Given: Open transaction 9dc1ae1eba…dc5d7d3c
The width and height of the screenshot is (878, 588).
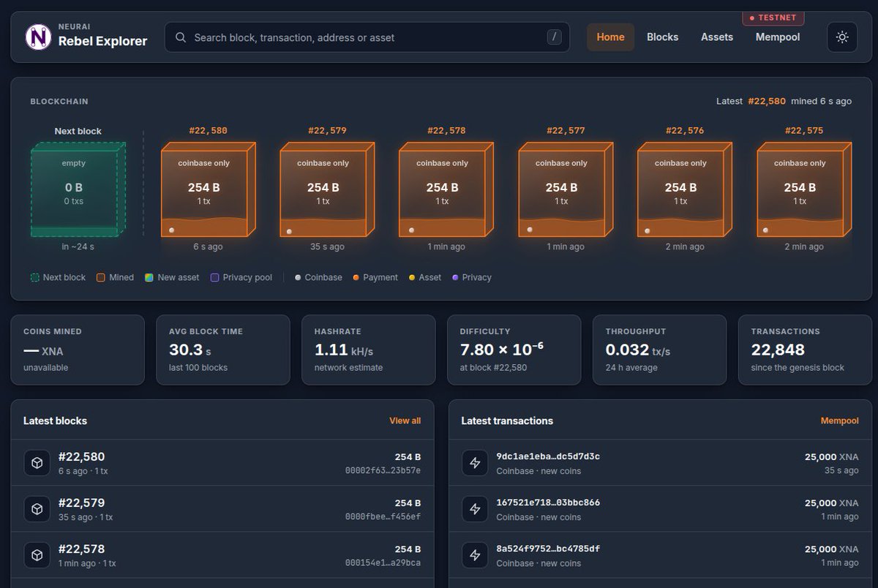Looking at the screenshot, I should [x=548, y=456].
